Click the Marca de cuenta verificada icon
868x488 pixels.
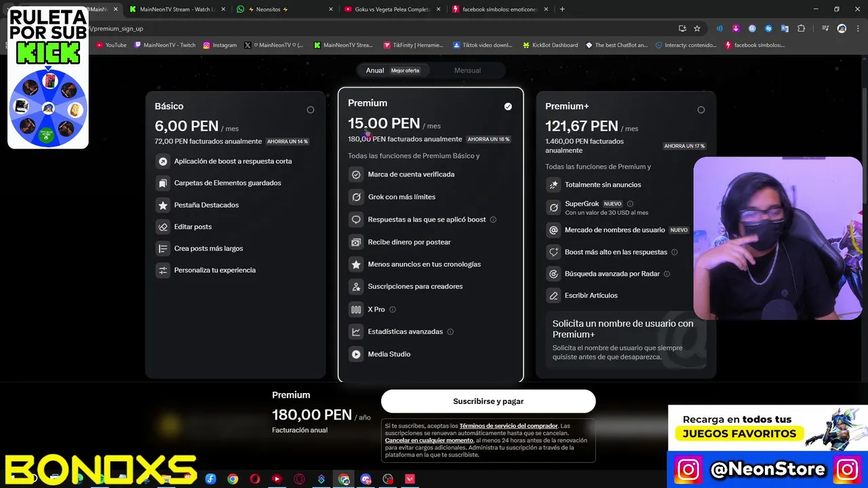356,174
